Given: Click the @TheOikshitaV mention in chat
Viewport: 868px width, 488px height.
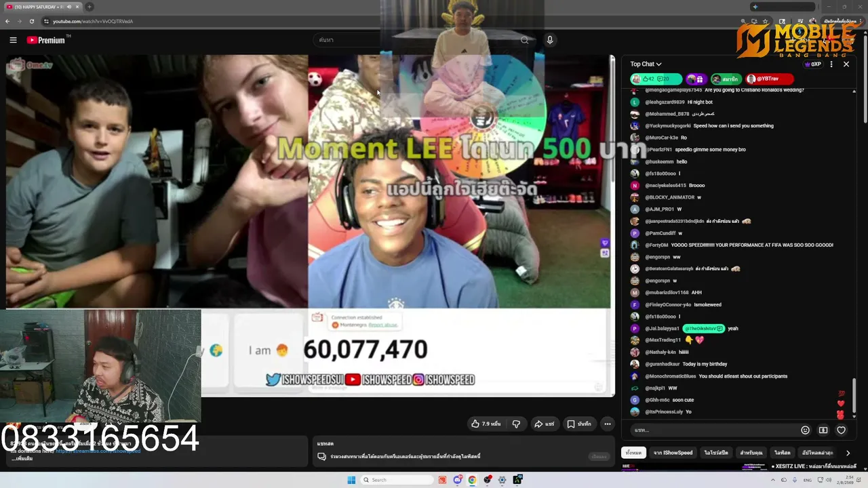Looking at the screenshot, I should (704, 329).
